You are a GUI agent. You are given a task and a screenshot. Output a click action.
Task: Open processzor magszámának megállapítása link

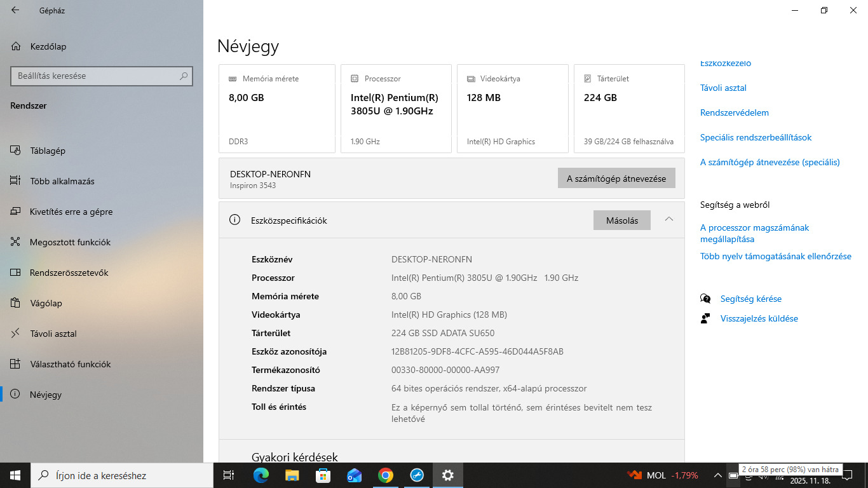(x=755, y=233)
